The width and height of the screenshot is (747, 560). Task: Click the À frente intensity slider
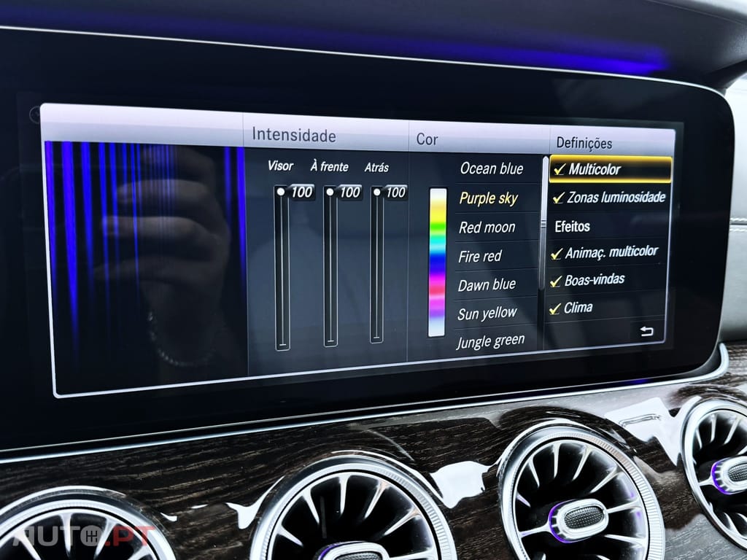point(330,268)
